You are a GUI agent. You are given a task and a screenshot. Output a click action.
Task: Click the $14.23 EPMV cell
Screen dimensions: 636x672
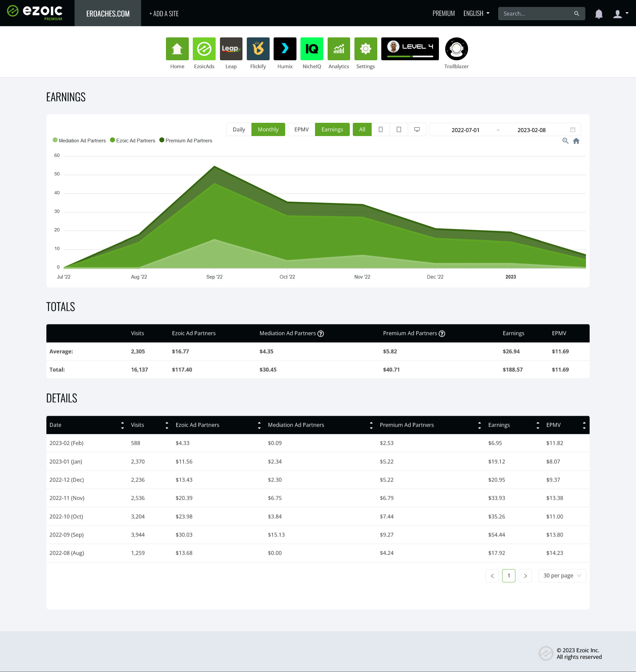pyautogui.click(x=554, y=553)
